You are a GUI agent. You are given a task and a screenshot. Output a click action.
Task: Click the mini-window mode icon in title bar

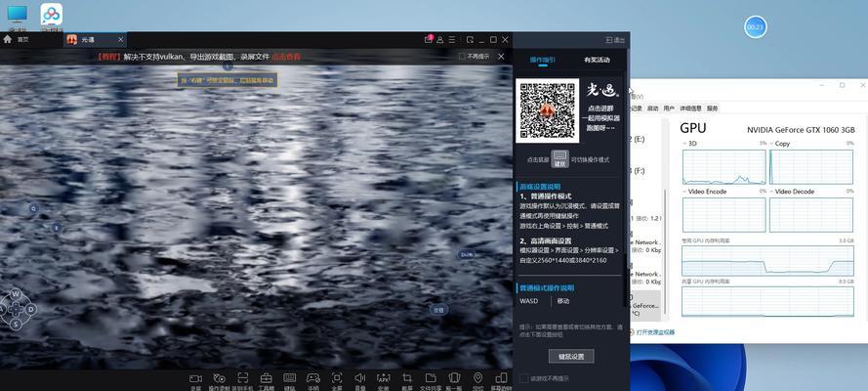pos(470,40)
